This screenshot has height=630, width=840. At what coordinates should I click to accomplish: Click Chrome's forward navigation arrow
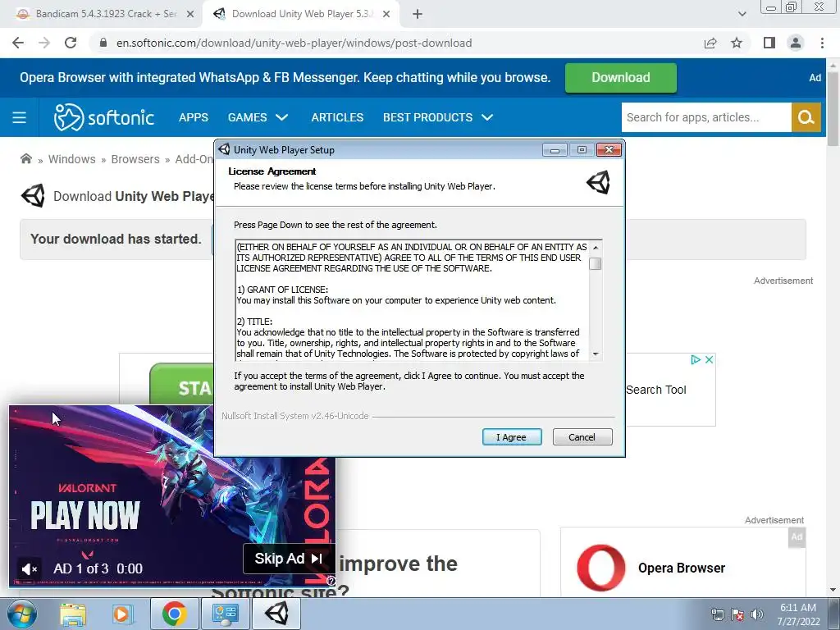click(x=44, y=43)
